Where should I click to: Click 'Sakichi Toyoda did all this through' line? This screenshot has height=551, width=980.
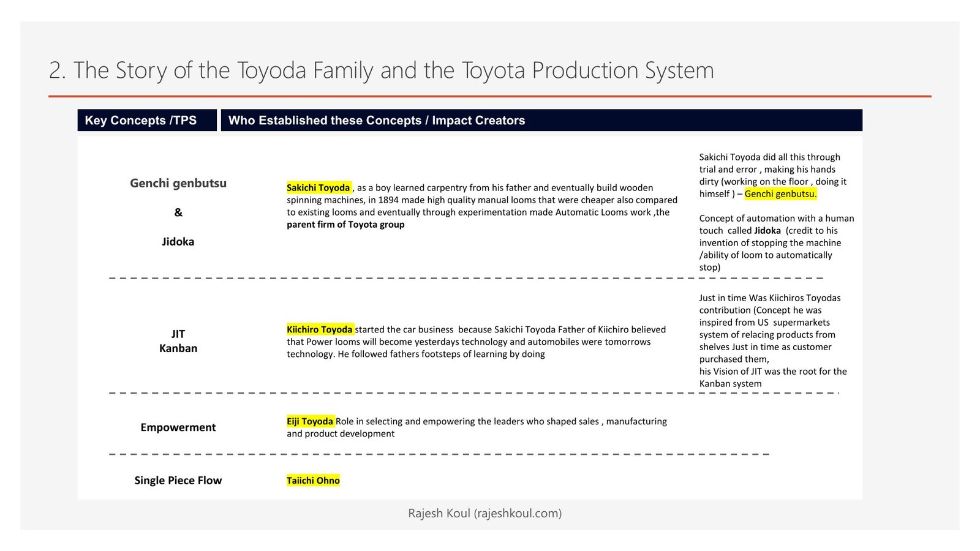tap(770, 157)
